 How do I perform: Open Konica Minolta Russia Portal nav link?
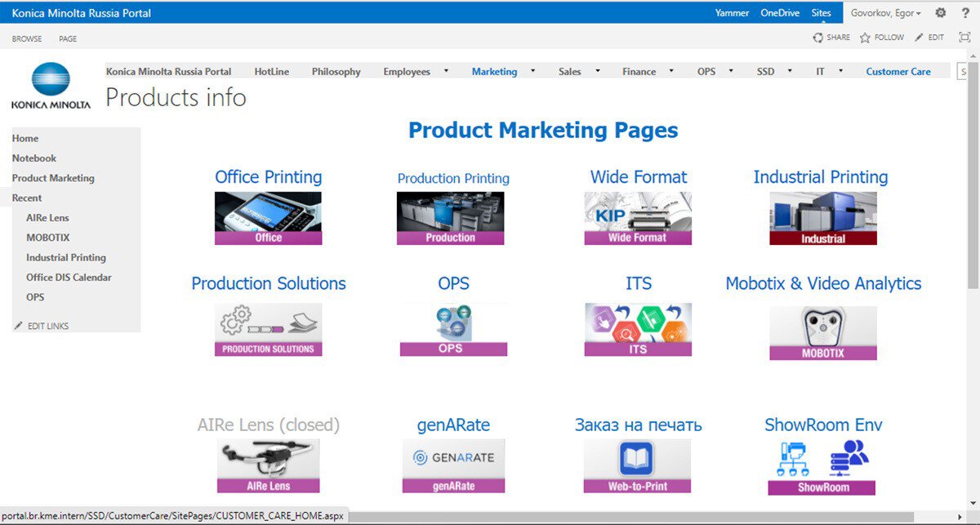[169, 72]
